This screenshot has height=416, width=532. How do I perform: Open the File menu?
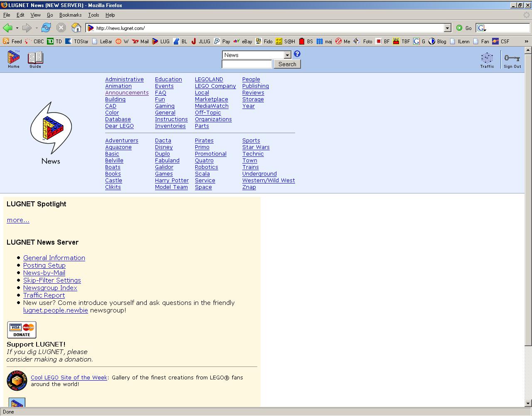coord(7,15)
